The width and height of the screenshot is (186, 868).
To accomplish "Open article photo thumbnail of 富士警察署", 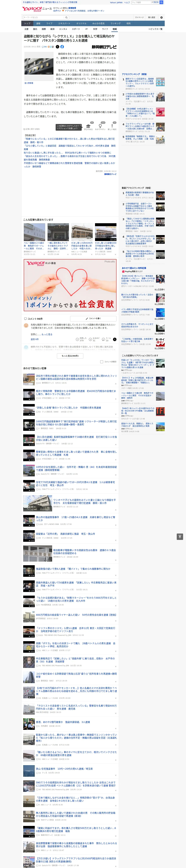I will coord(39,66).
